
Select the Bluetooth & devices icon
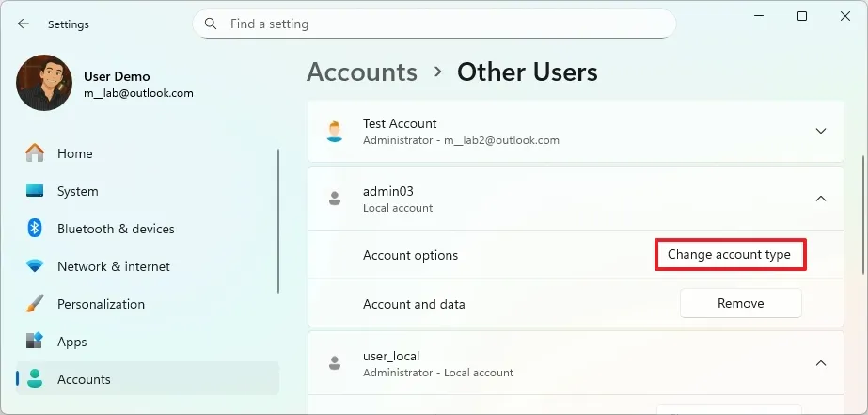35,229
